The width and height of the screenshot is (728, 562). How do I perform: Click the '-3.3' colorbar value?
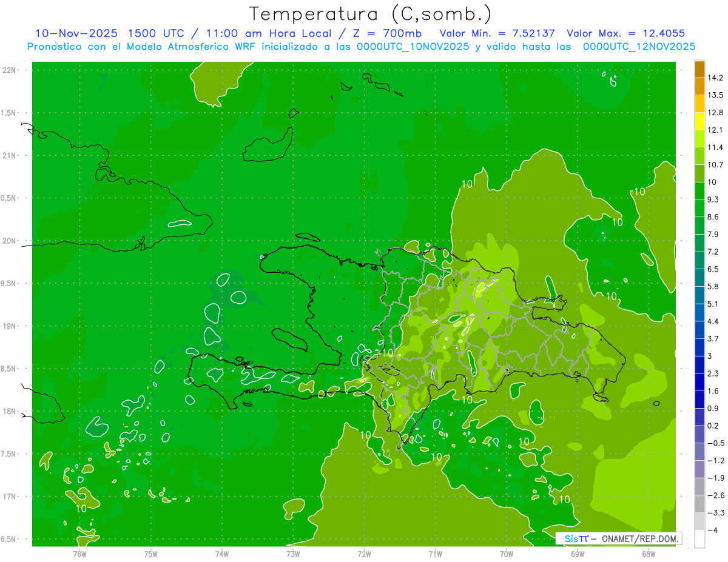click(x=715, y=513)
